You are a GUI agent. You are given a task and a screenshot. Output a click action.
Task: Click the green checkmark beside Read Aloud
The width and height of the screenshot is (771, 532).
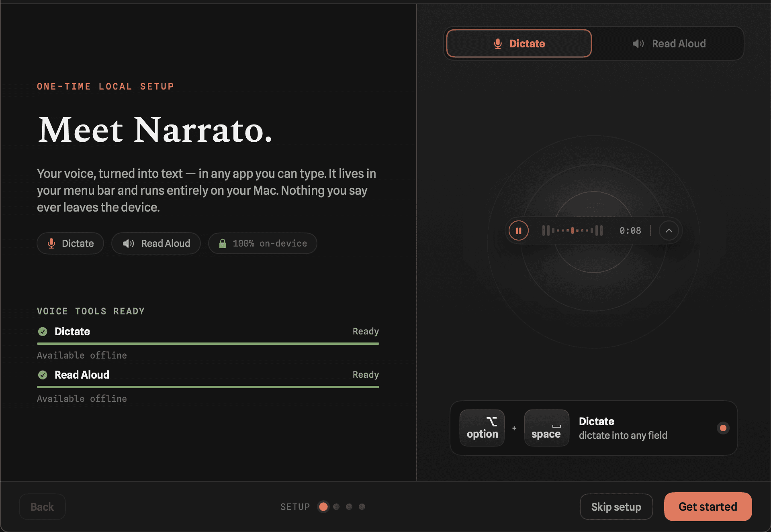pos(43,375)
